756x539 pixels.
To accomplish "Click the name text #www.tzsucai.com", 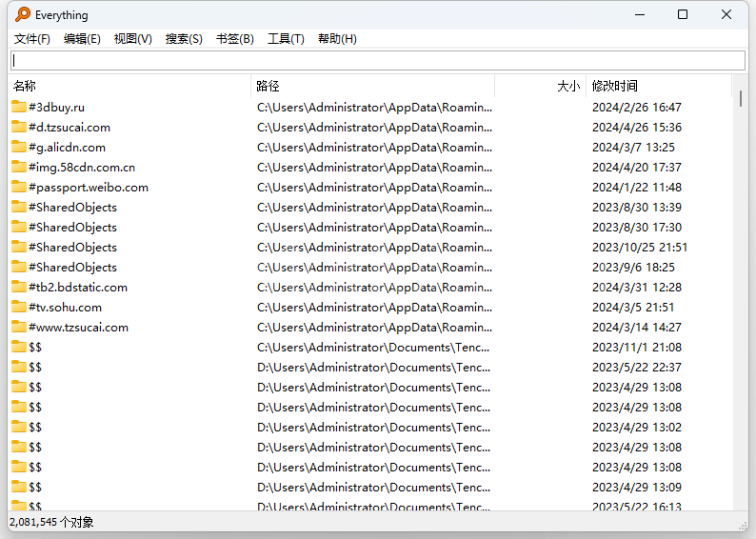I will (78, 328).
